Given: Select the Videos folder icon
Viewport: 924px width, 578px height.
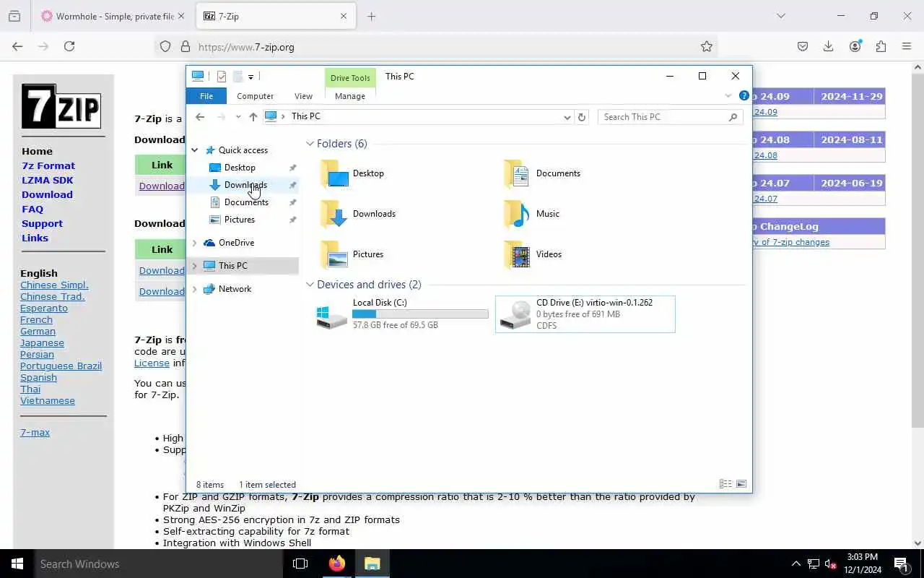Looking at the screenshot, I should [x=517, y=254].
